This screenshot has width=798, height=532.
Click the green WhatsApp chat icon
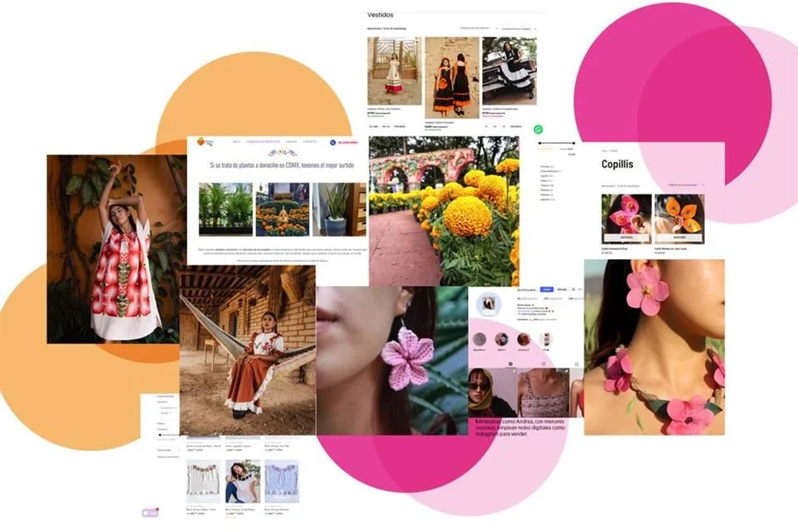tap(539, 130)
